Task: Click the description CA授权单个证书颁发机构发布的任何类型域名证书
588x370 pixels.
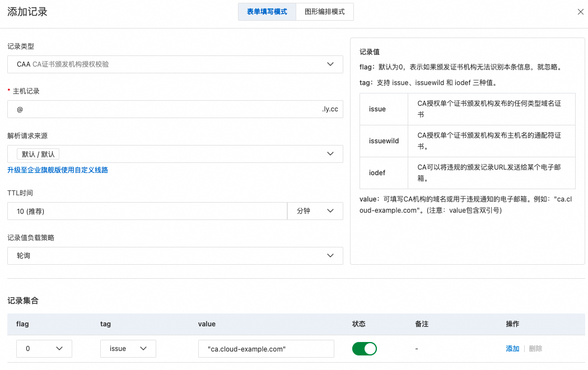Action: (x=489, y=109)
